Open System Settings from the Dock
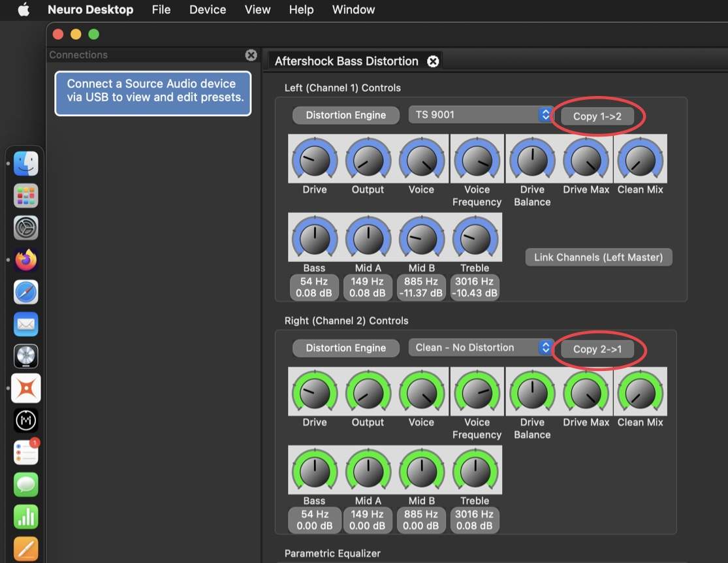The width and height of the screenshot is (728, 563). pos(26,227)
